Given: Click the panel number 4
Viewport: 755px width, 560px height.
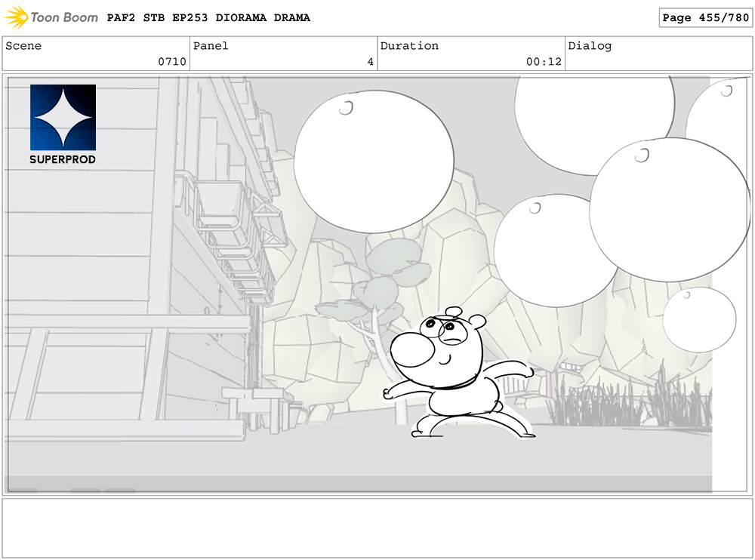Looking at the screenshot, I should [370, 62].
